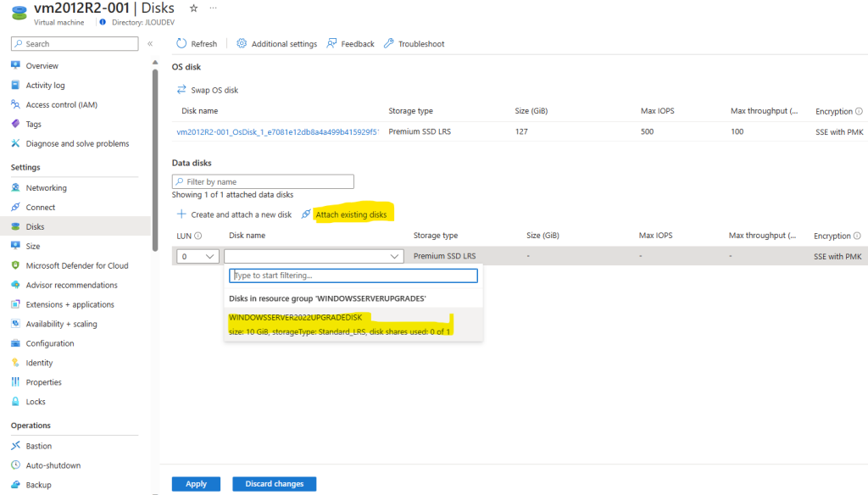This screenshot has height=495, width=868.
Task: Click the Tags icon in the sidebar
Action: (15, 124)
